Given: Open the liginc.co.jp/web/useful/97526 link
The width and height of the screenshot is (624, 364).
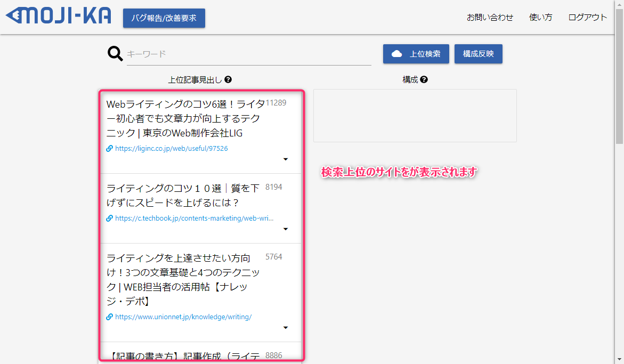Looking at the screenshot, I should pos(172,148).
